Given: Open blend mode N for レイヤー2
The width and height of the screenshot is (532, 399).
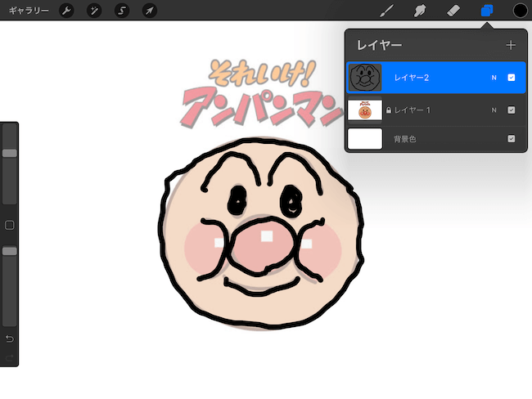Looking at the screenshot, I should pos(494,78).
